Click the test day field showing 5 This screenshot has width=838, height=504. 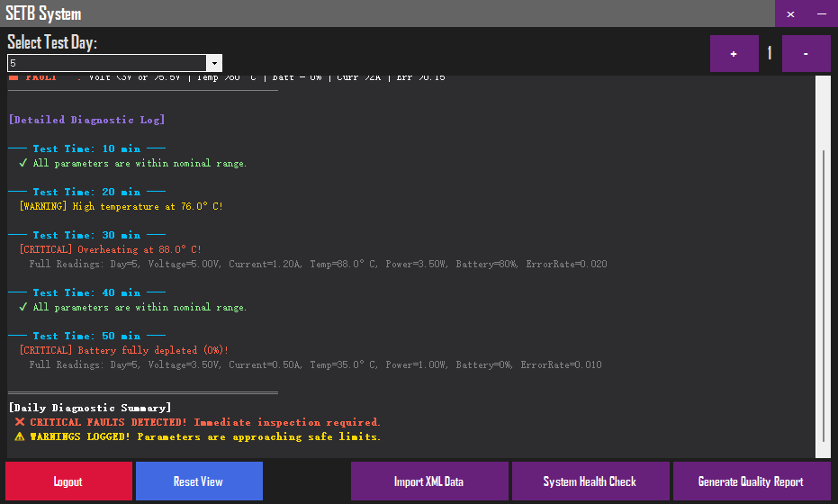point(107,63)
